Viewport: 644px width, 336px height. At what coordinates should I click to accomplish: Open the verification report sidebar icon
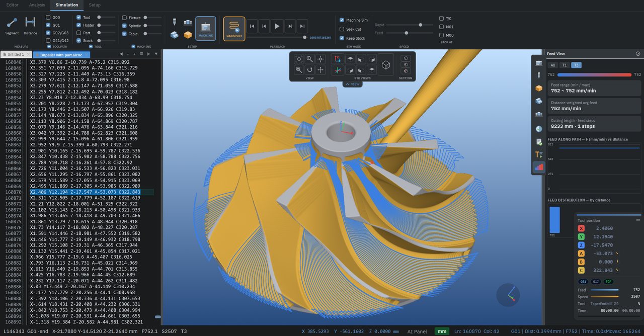click(539, 141)
